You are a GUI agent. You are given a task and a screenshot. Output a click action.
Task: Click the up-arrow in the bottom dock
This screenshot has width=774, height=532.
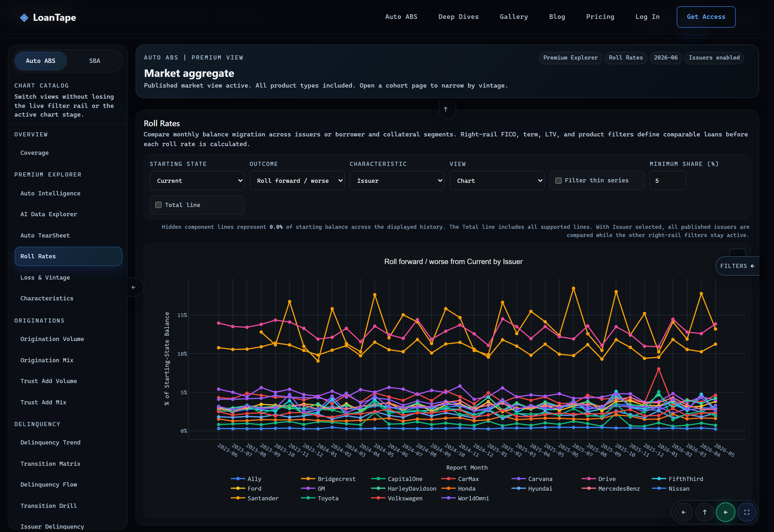[705, 512]
